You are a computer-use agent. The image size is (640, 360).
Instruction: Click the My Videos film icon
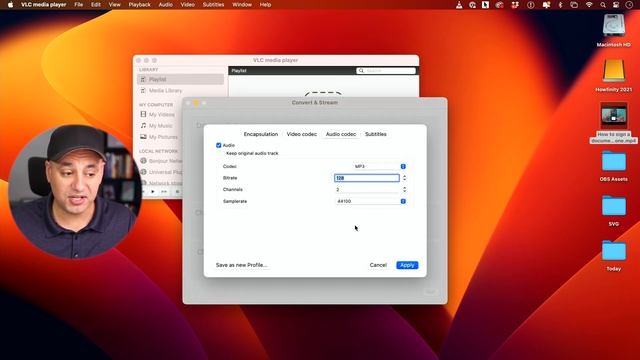(x=143, y=114)
